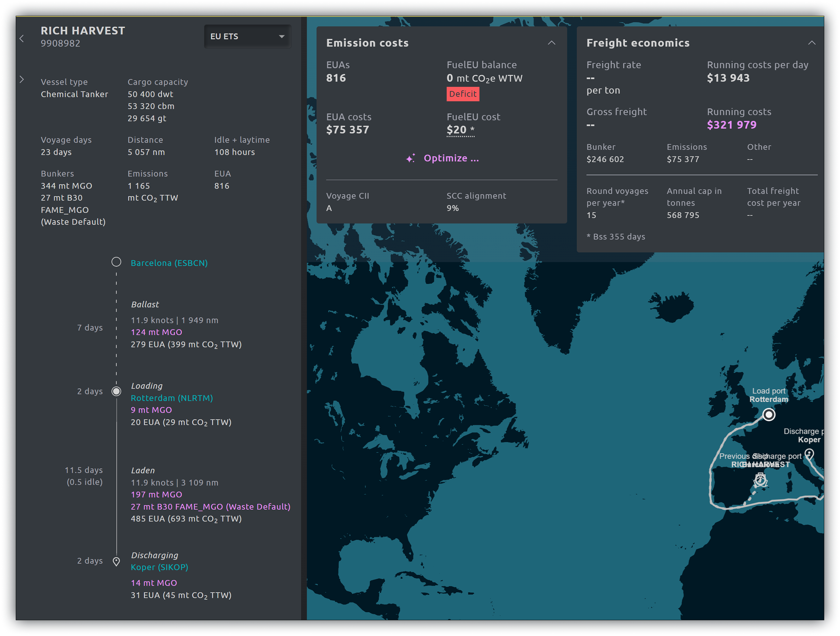Open the EU ETS dropdown
This screenshot has width=840, height=636.
click(247, 37)
